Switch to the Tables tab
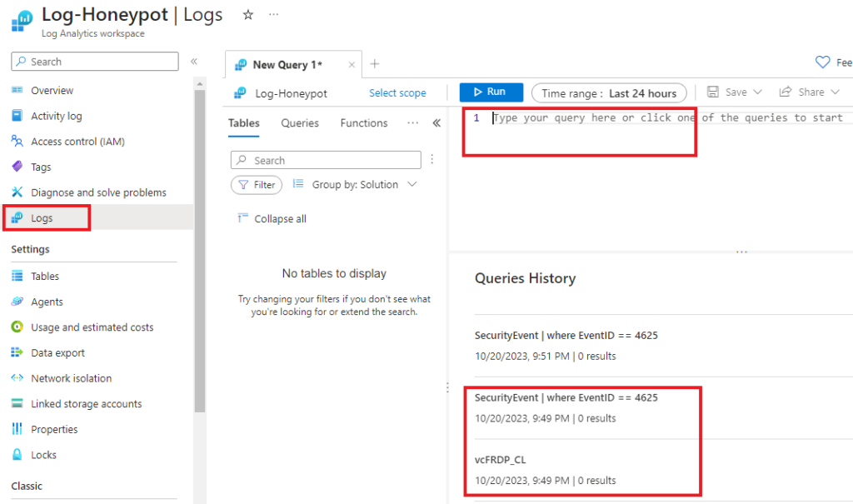The width and height of the screenshot is (853, 504). [244, 123]
